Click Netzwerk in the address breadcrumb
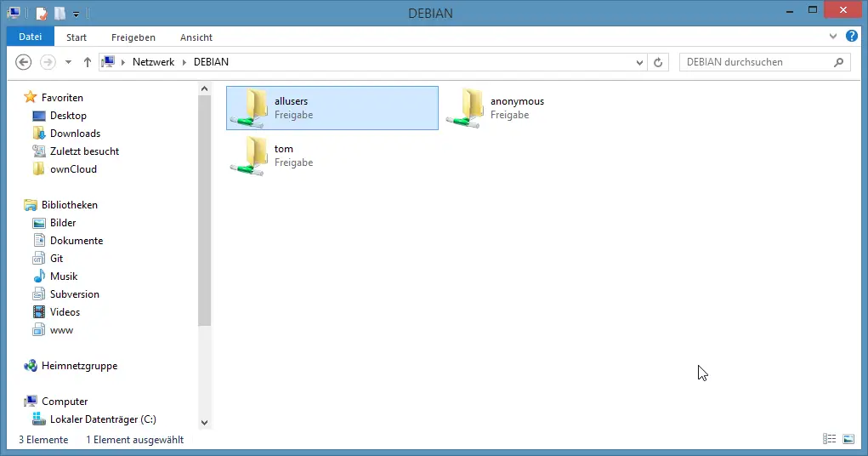 click(153, 62)
